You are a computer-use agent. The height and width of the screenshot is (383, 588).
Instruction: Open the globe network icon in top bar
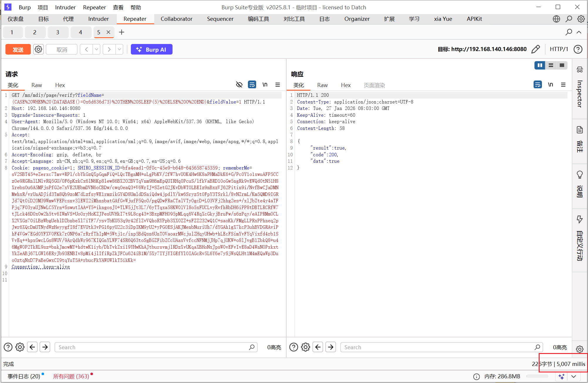point(556,19)
